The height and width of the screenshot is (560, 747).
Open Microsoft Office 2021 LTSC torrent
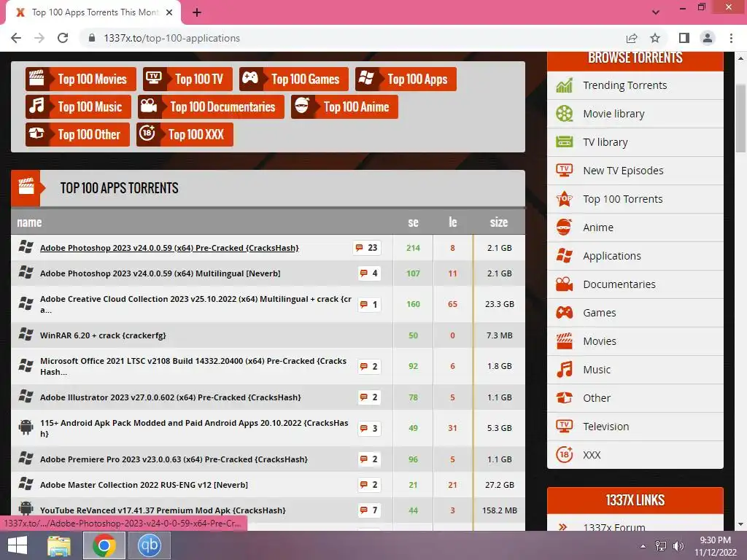point(193,366)
